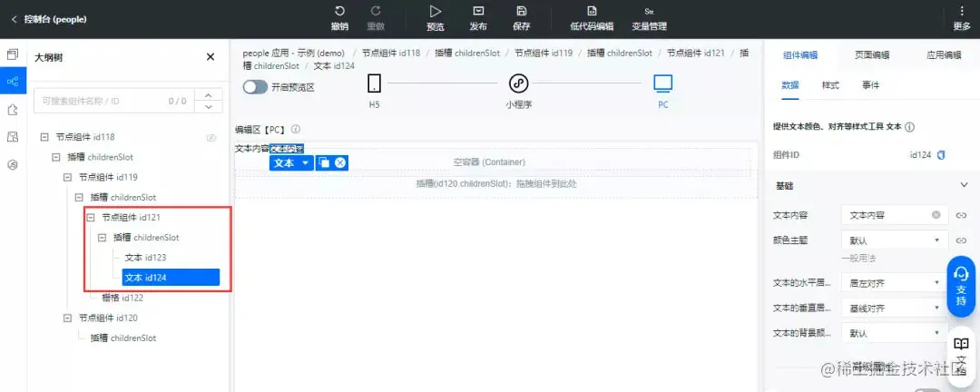Select 文本 id124 in the outline tree
Viewport: 980px width, 392px height.
(171, 278)
